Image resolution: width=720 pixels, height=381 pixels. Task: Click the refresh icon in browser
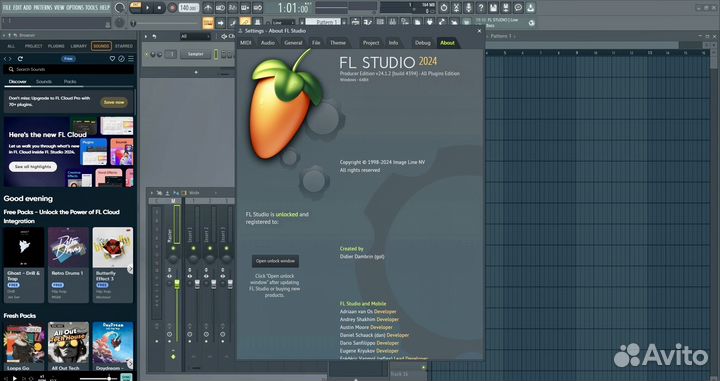[20, 59]
